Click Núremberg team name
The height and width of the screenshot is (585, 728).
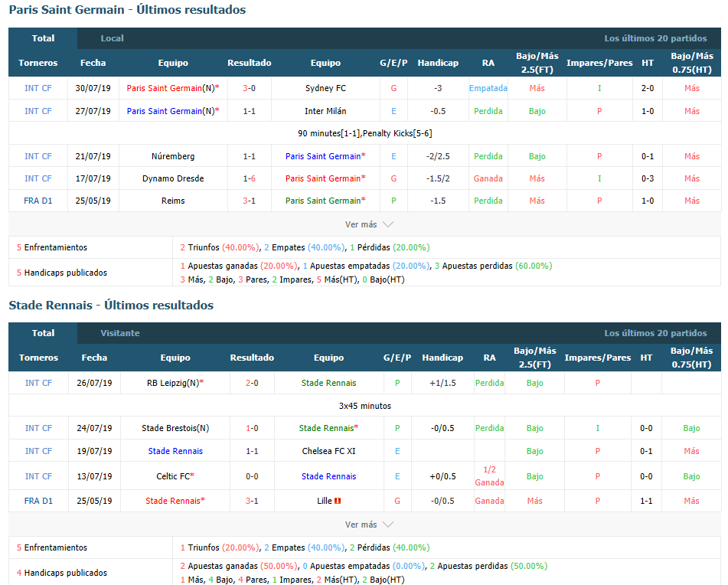tap(173, 156)
